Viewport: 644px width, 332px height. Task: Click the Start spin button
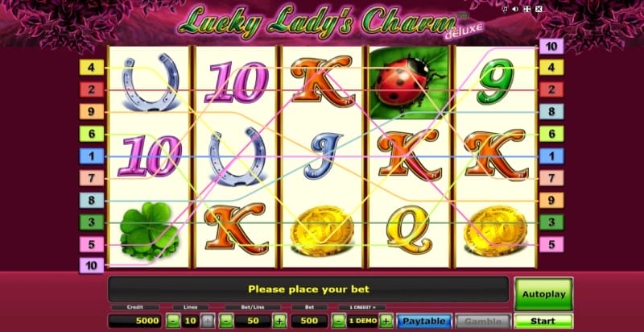543,321
